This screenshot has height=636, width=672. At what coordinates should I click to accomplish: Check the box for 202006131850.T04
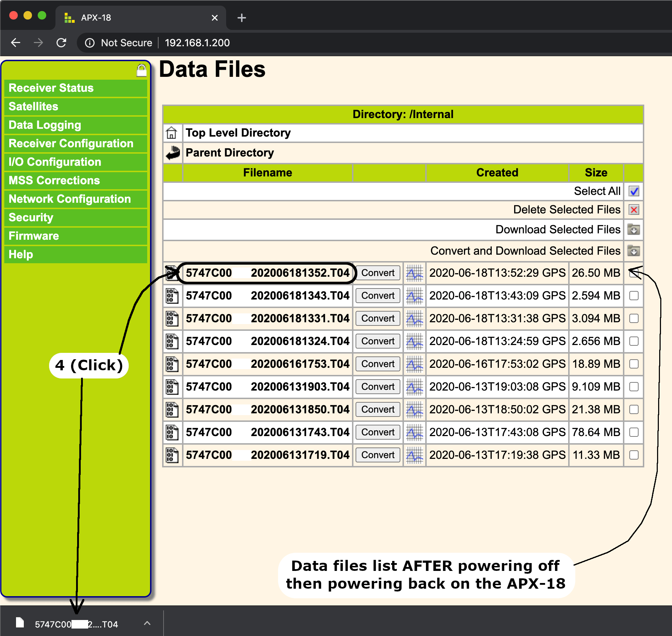[634, 410]
